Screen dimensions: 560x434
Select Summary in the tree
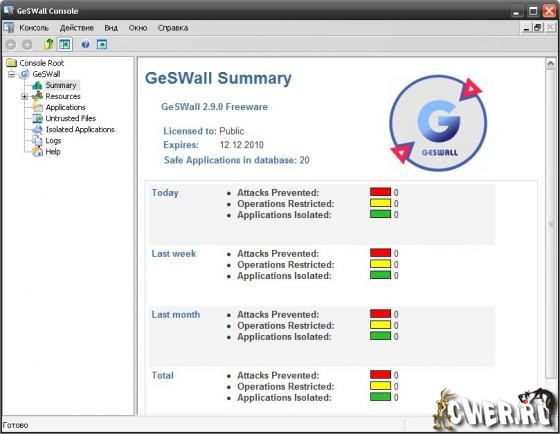point(61,85)
